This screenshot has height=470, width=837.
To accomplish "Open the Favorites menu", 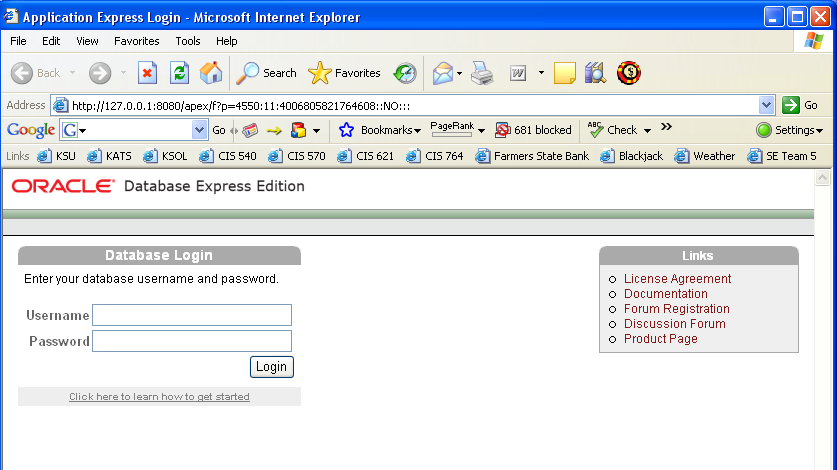I will [x=137, y=41].
